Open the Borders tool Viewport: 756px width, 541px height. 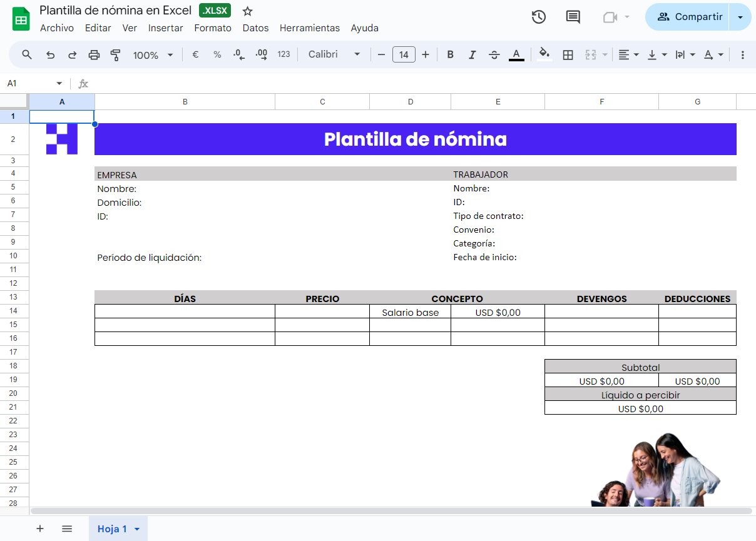[x=568, y=54]
